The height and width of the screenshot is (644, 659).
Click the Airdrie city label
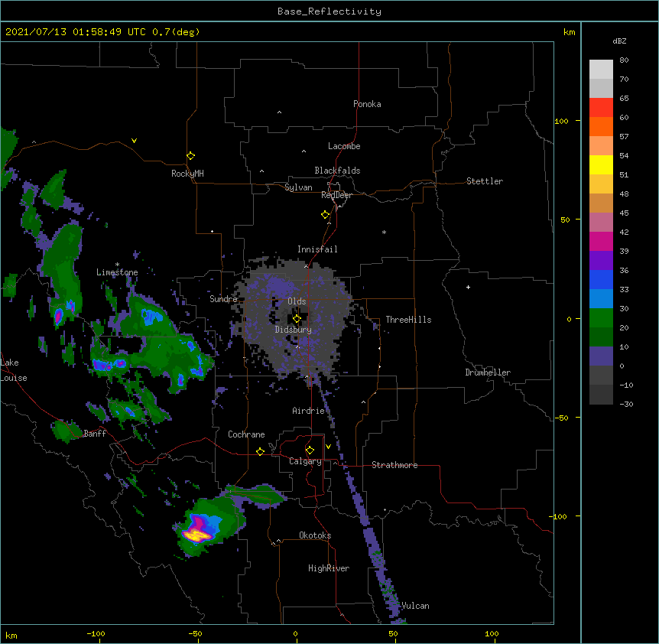(309, 411)
